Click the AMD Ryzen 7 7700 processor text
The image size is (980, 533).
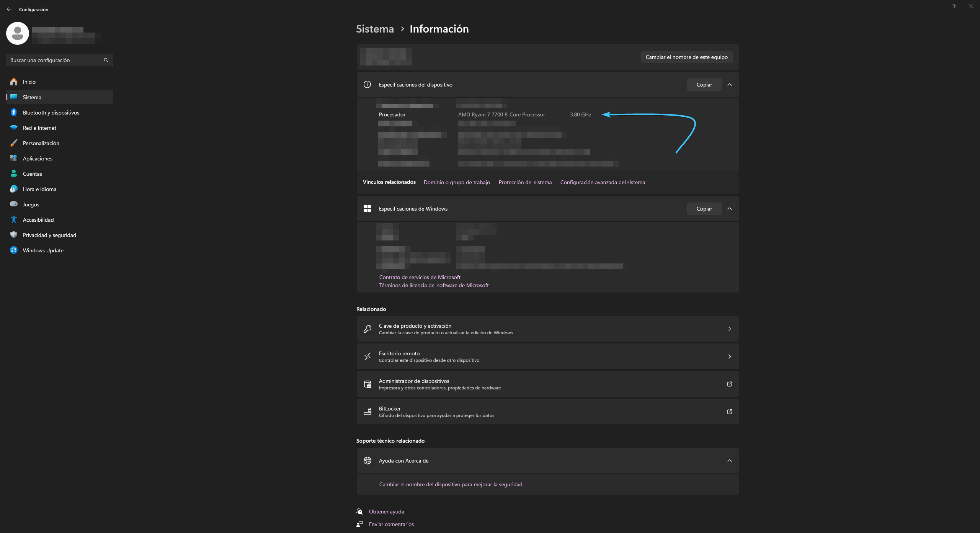click(x=501, y=114)
